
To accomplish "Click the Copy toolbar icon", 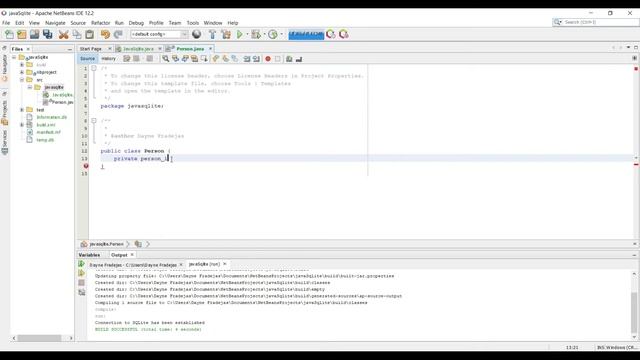I will pos(77,34).
